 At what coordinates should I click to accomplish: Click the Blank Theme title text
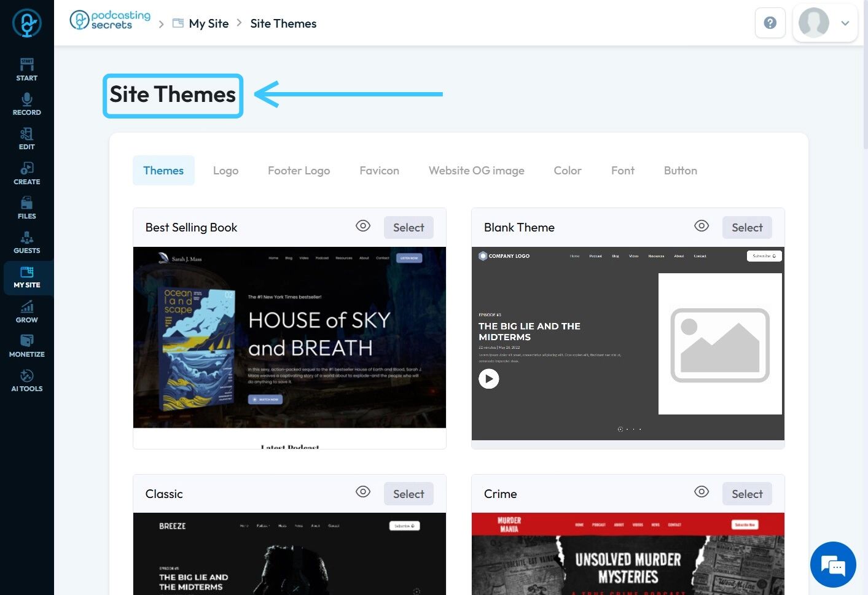(519, 227)
